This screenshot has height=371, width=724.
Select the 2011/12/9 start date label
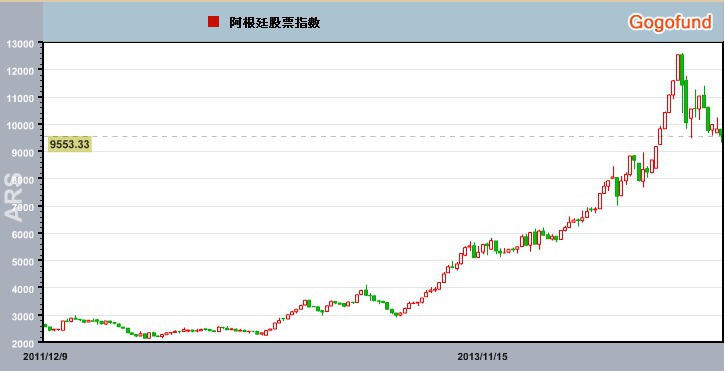point(45,357)
